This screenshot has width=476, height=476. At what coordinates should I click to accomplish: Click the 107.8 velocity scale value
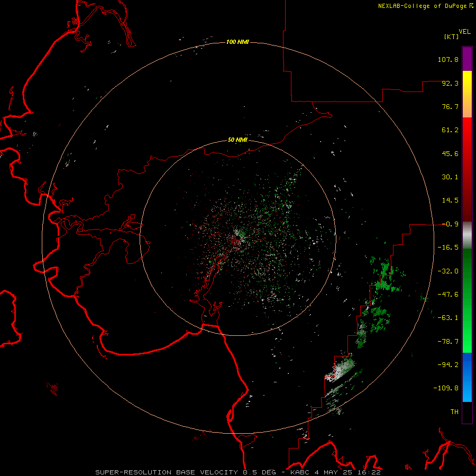(448, 59)
